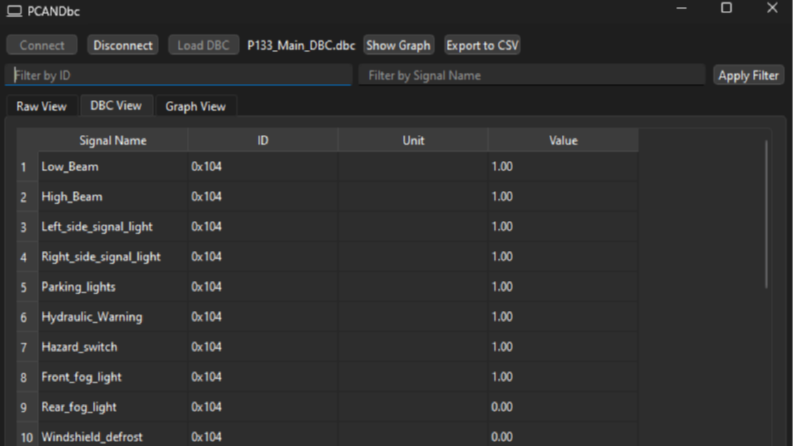Click the 1.00 value of Parking_lights

(563, 287)
